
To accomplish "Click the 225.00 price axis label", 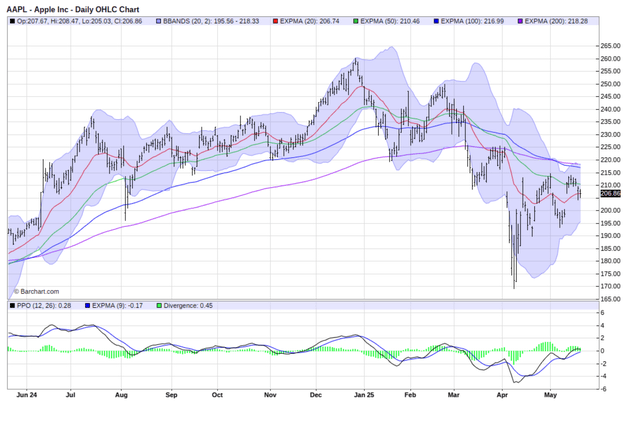I will pyautogui.click(x=611, y=147).
